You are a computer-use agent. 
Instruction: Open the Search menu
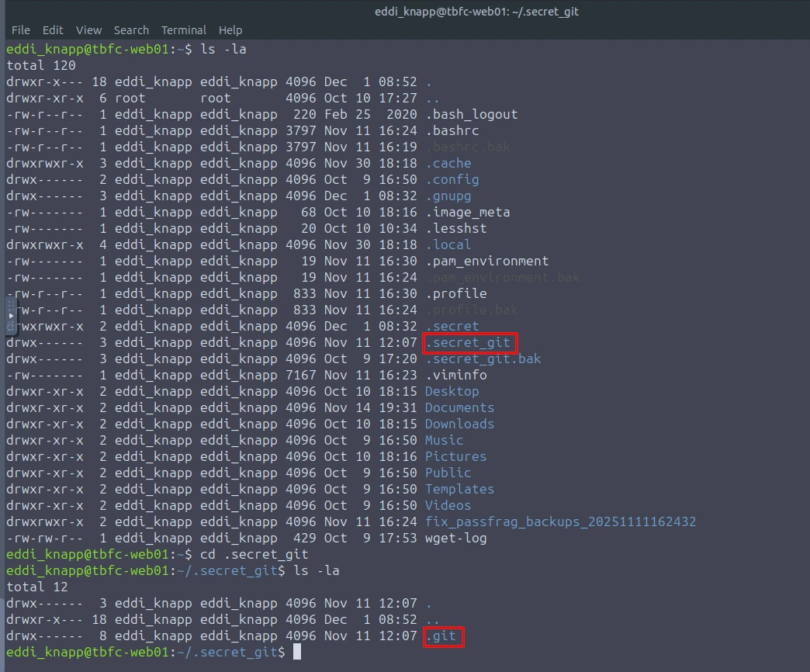(x=131, y=30)
